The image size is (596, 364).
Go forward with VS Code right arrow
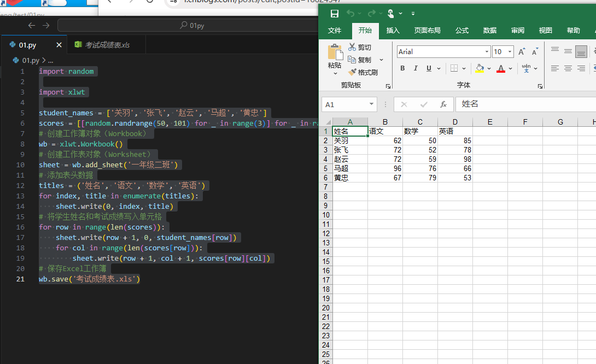coord(46,26)
